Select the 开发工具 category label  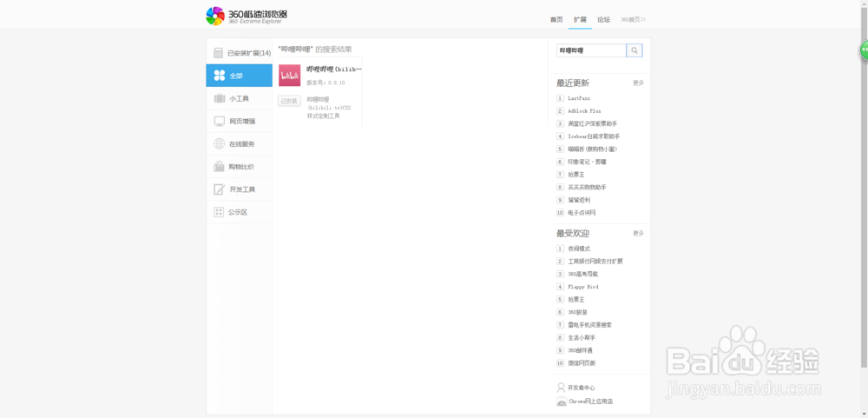242,189
